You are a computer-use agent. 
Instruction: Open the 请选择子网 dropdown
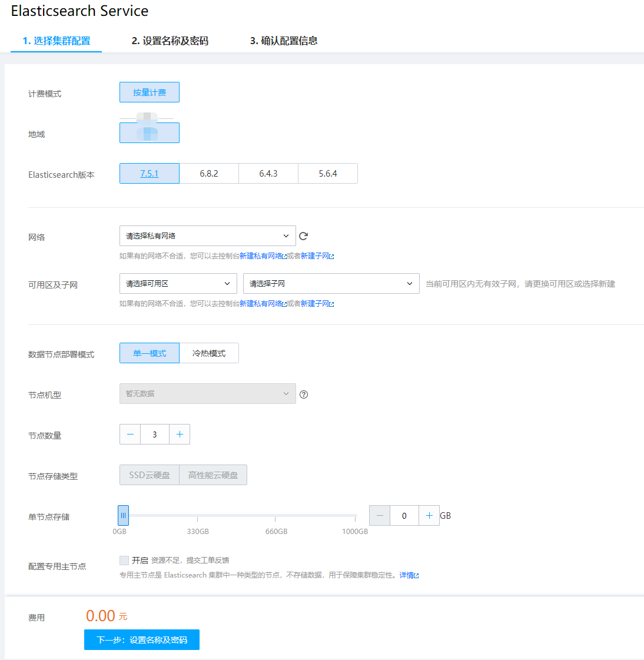[331, 284]
